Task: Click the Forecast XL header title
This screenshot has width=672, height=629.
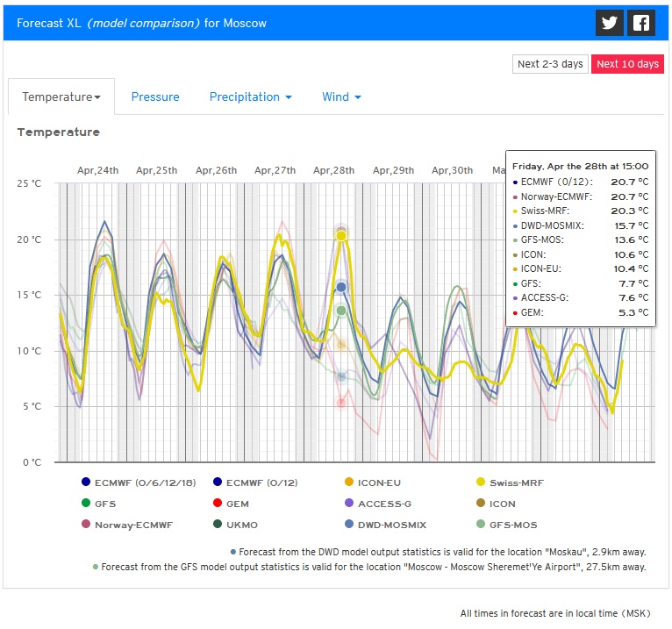Action: click(141, 23)
